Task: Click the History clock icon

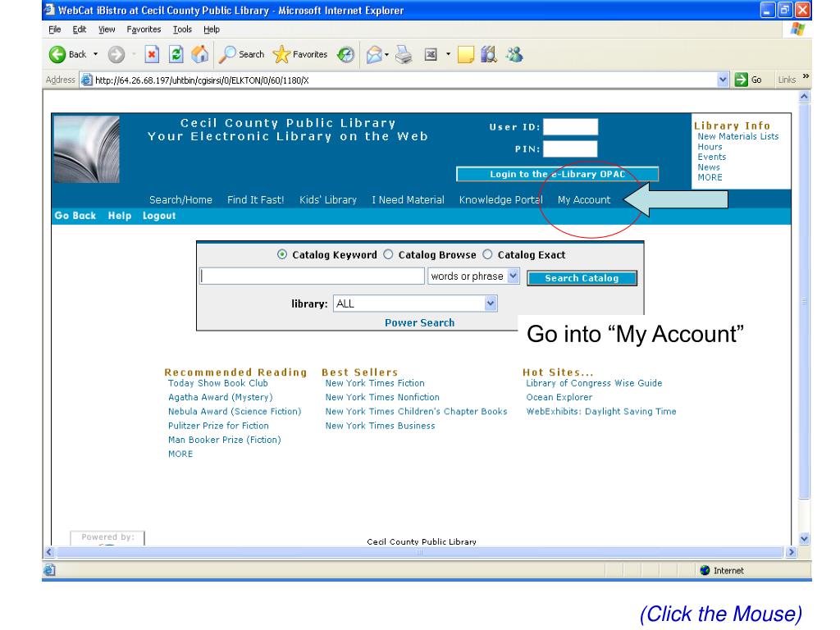Action: (x=345, y=54)
